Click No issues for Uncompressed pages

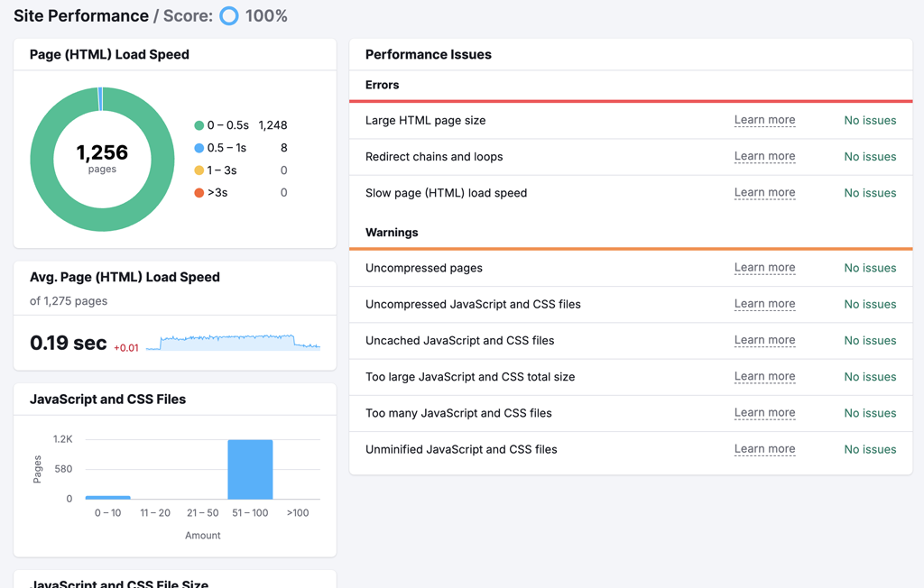coord(870,268)
